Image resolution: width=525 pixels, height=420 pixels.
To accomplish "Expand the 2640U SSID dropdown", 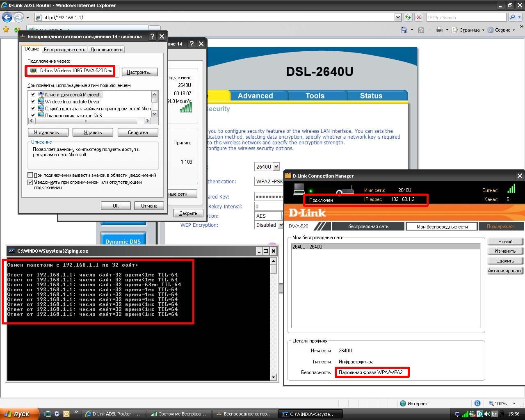I will click(276, 167).
